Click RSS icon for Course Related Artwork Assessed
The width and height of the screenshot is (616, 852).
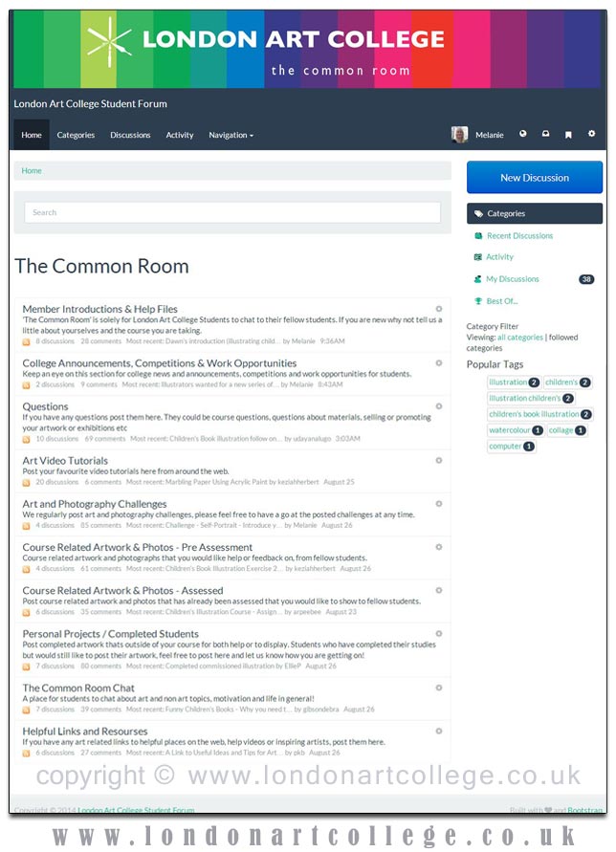[26, 612]
